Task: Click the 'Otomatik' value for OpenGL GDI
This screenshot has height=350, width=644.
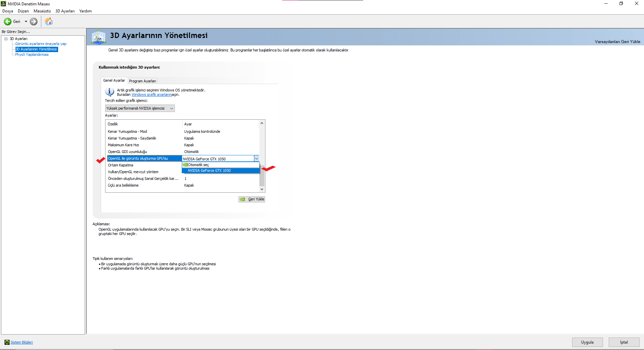Action: [191, 152]
